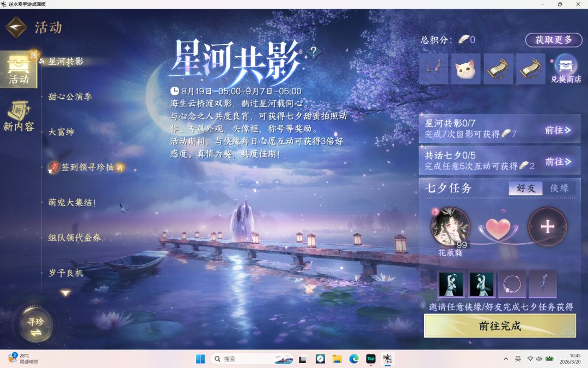
Task: View the earring reward item
Action: (433, 69)
